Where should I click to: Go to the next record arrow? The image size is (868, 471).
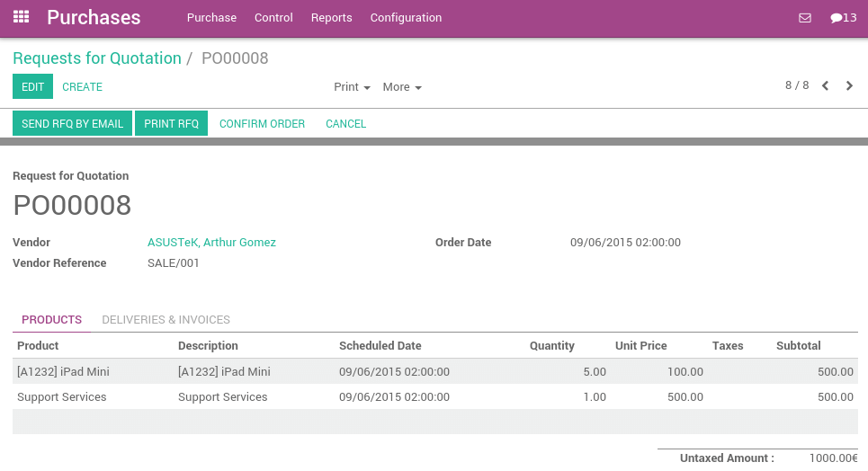[x=849, y=86]
